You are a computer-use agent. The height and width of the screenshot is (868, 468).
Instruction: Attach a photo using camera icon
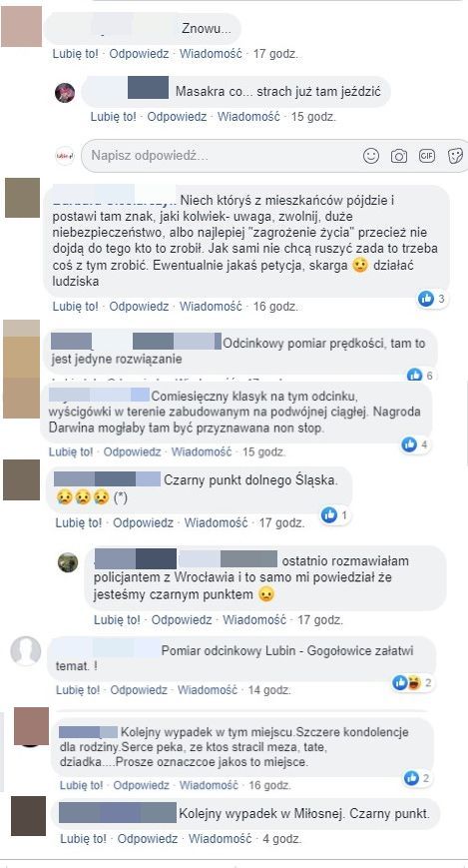click(399, 156)
